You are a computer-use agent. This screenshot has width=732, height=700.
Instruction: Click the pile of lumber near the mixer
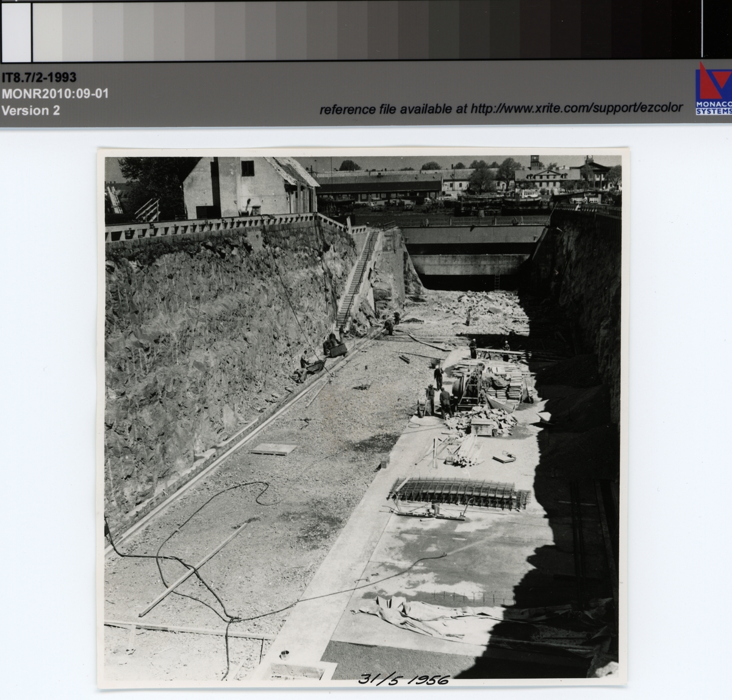tap(465, 451)
